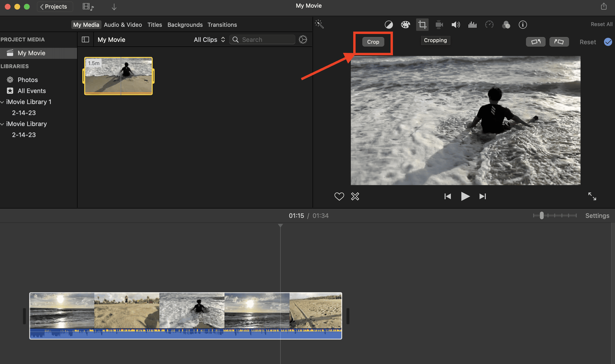Switch to the My Media tab

click(x=86, y=25)
